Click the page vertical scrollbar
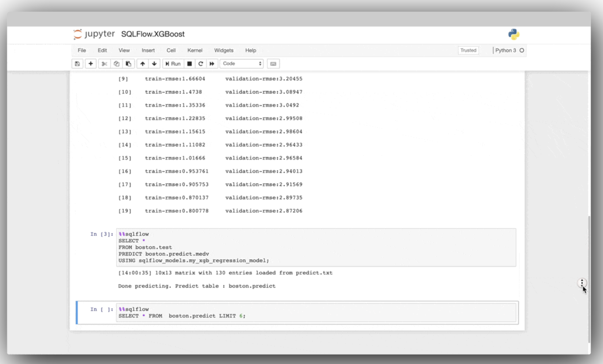This screenshot has height=364, width=603. point(588,279)
